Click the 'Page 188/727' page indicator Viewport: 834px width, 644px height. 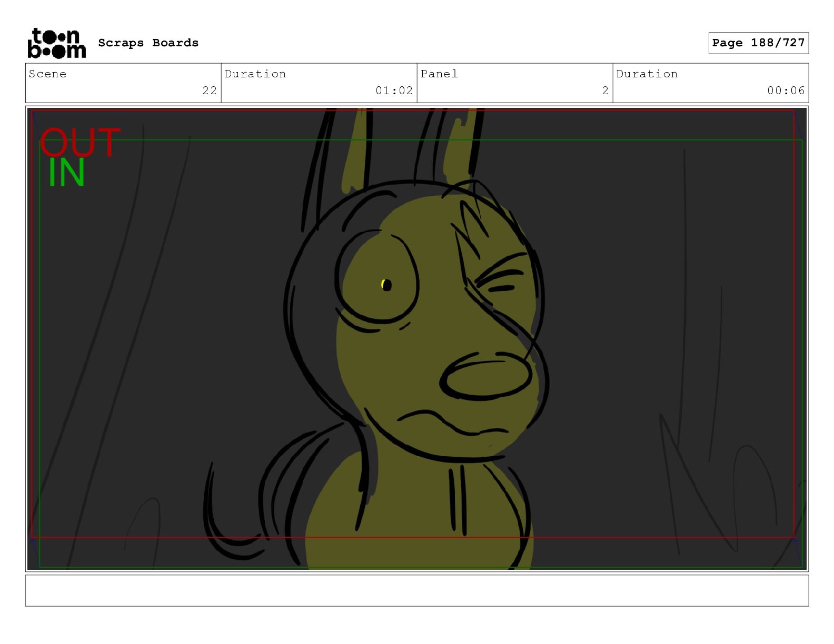758,43
